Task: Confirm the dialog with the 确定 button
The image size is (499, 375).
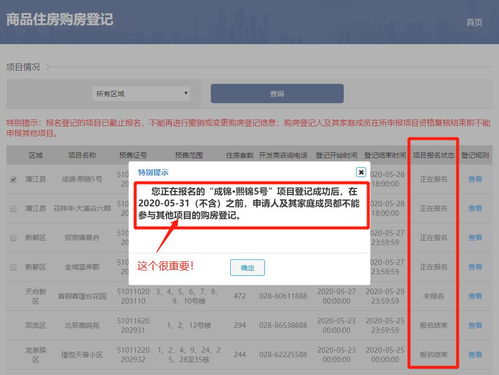Action: coord(247,268)
